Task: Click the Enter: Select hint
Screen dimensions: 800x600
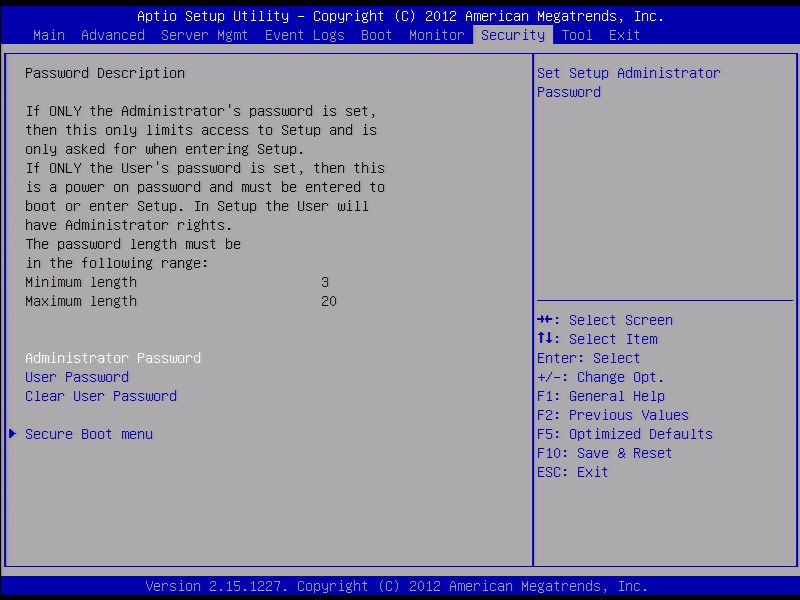Action: (x=588, y=358)
